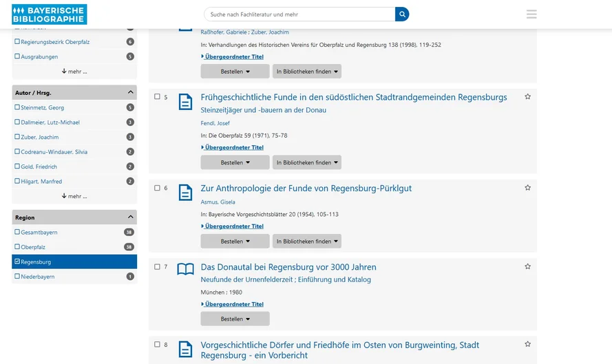The image size is (612, 364).
Task: Check the Gold, Friedrich author filter
Action: pos(17,167)
